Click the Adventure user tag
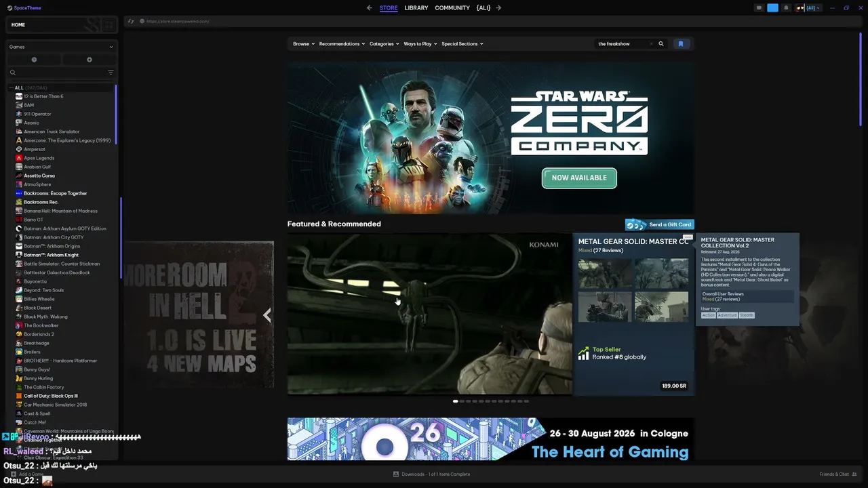 click(728, 315)
